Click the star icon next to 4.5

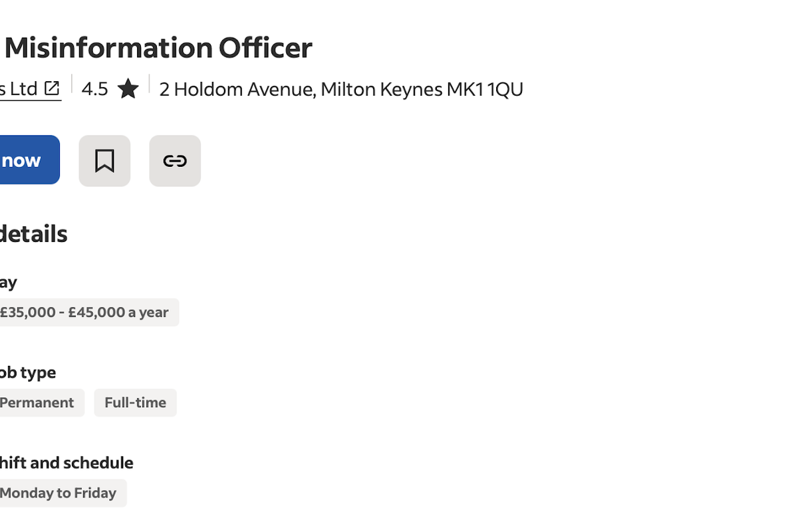pyautogui.click(x=128, y=88)
